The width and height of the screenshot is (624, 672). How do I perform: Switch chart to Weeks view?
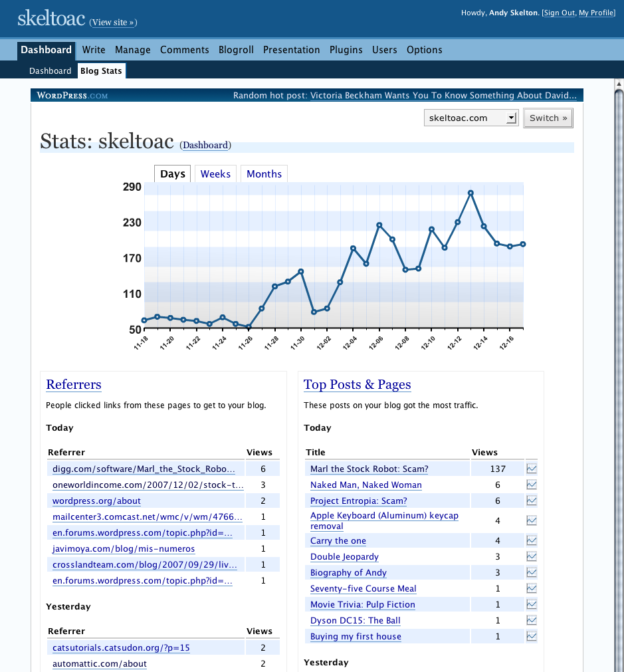[215, 174]
